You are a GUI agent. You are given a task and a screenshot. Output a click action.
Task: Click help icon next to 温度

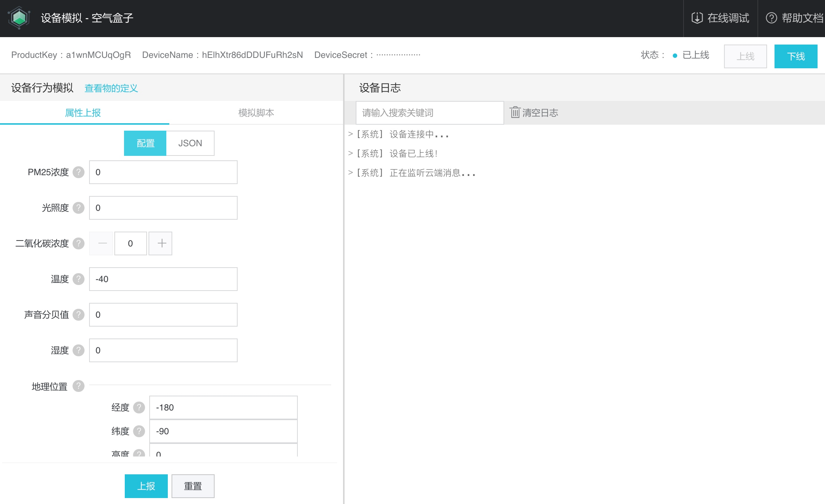coord(78,279)
